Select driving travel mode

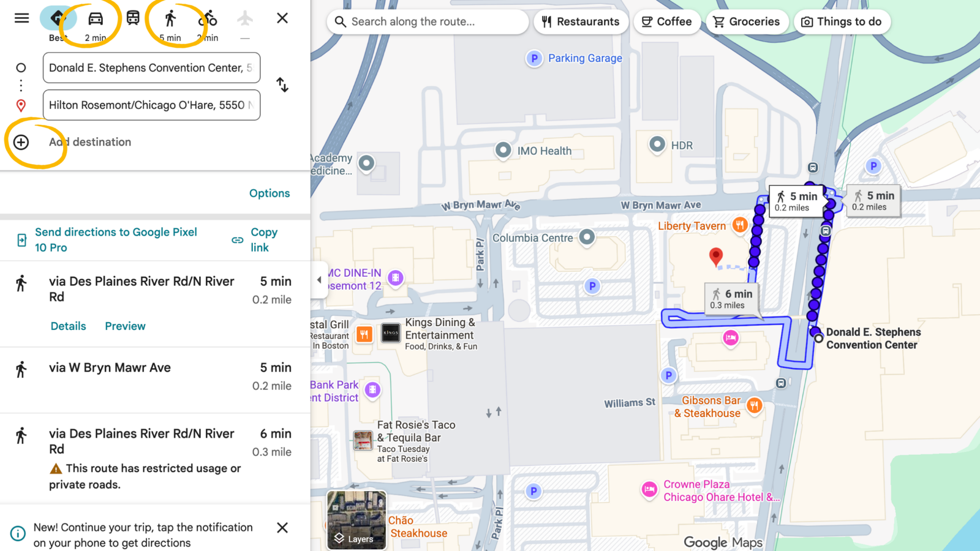point(96,19)
